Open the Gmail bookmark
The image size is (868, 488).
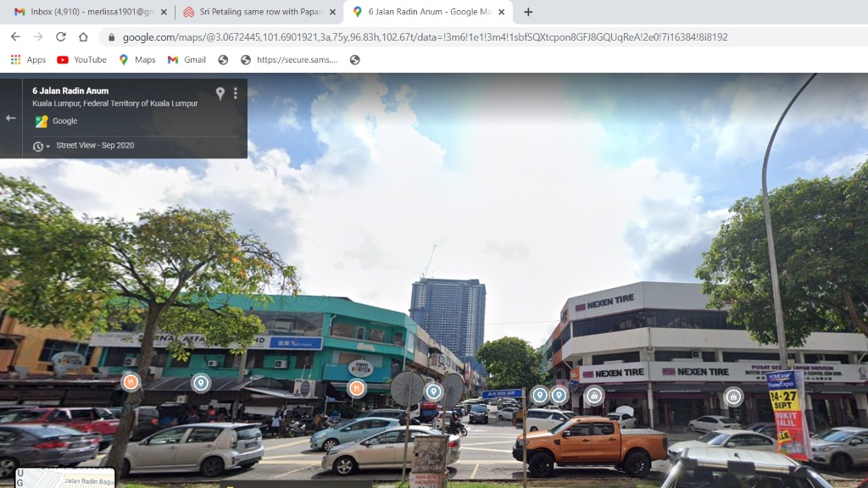pos(187,59)
